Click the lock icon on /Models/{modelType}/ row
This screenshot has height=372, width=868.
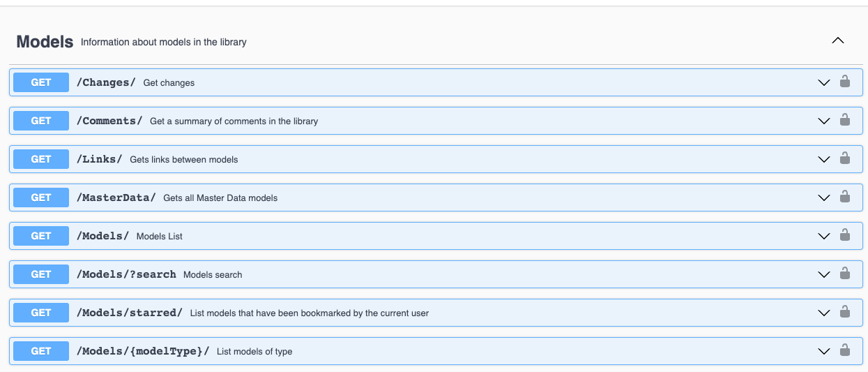(844, 350)
